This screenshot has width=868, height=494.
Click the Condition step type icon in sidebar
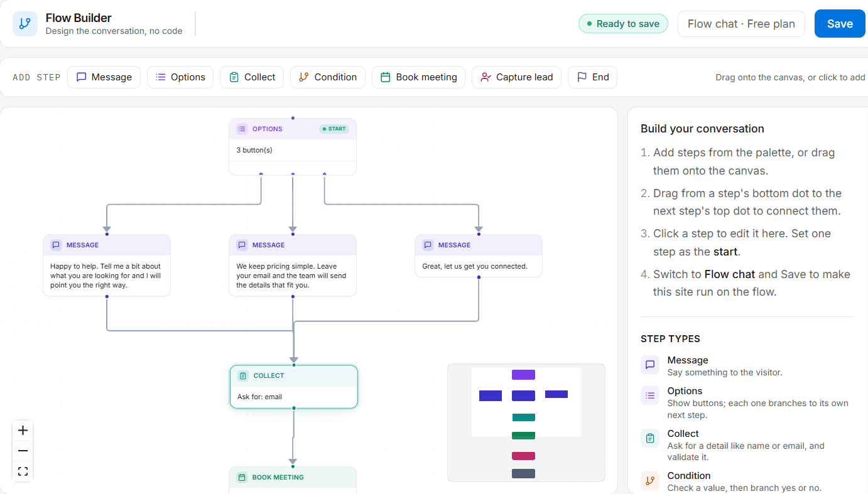[650, 481]
